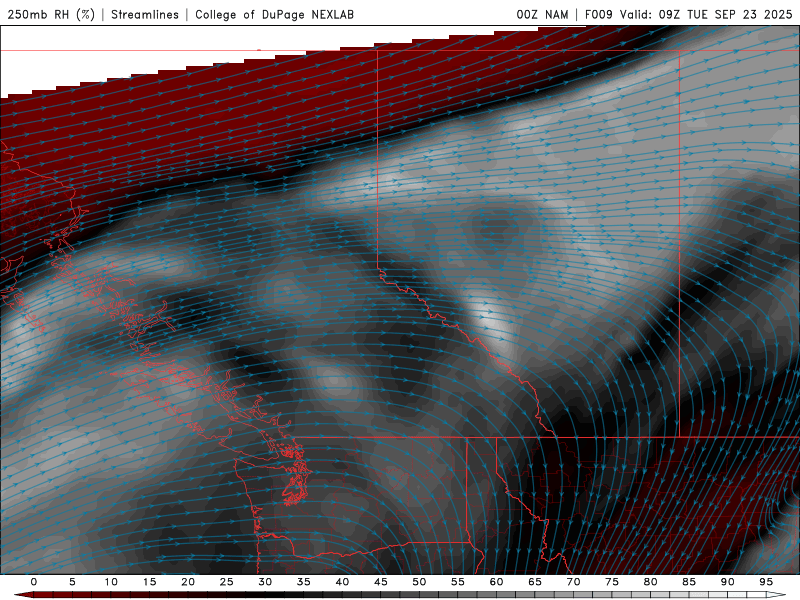Click "College of DuPage NEXLAB" text
800x600 pixels.
click(274, 14)
